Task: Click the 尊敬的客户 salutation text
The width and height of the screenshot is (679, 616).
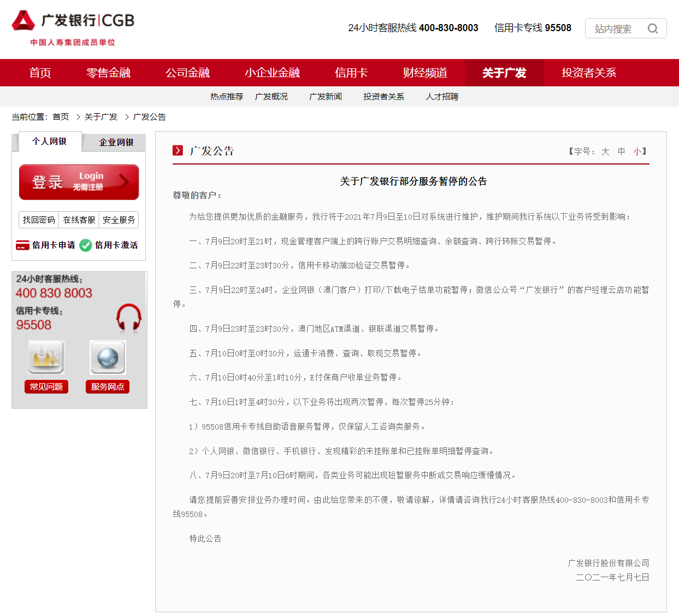Action: 197,195
